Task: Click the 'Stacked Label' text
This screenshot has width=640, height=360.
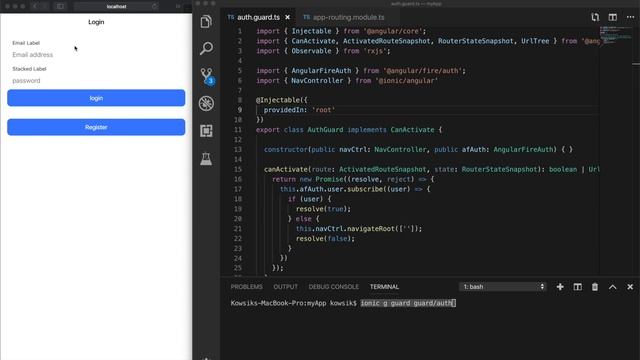Action: [x=29, y=69]
